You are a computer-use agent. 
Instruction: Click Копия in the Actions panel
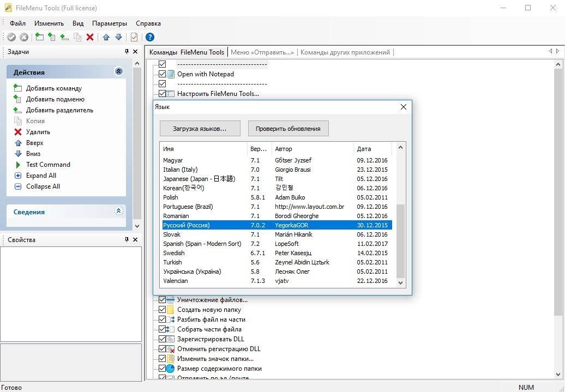35,121
